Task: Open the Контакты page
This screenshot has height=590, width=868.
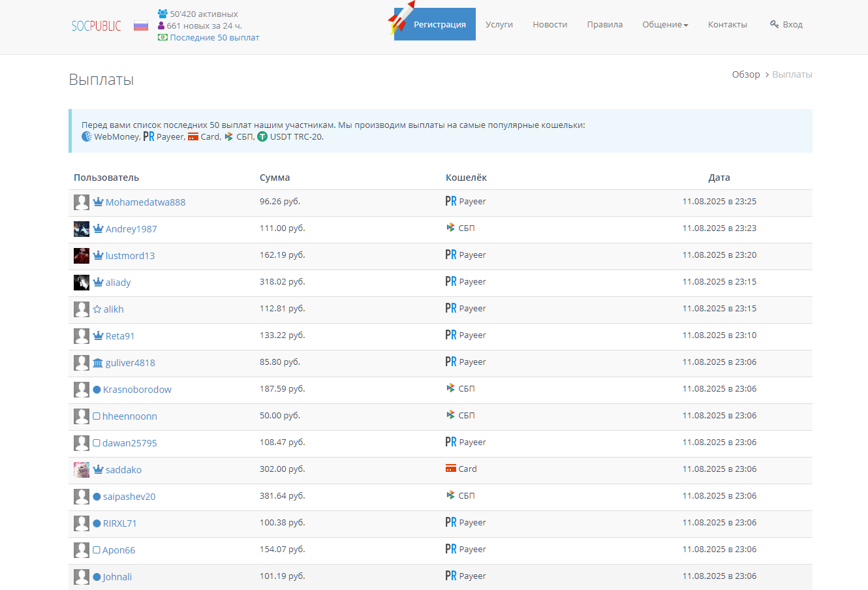Action: (727, 25)
